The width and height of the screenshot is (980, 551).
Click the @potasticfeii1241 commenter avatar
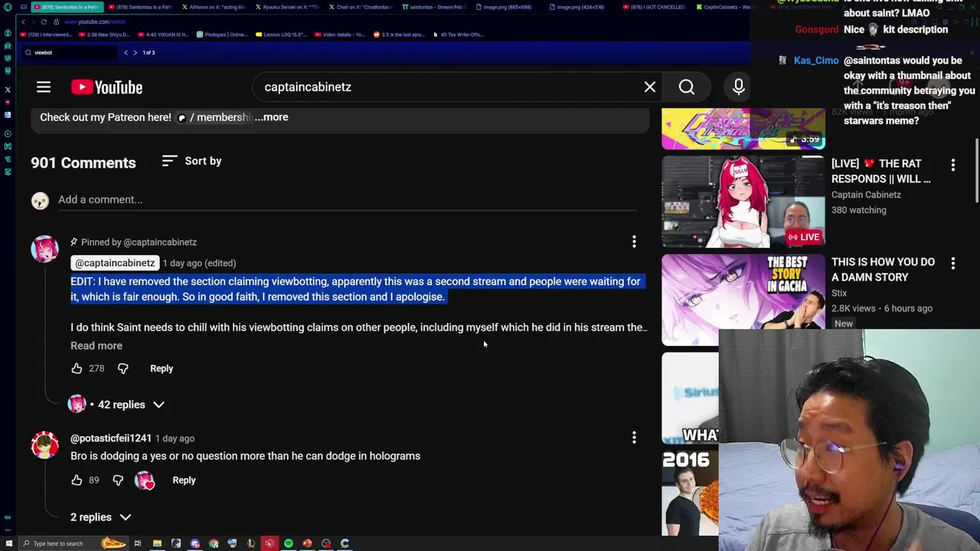[44, 445]
